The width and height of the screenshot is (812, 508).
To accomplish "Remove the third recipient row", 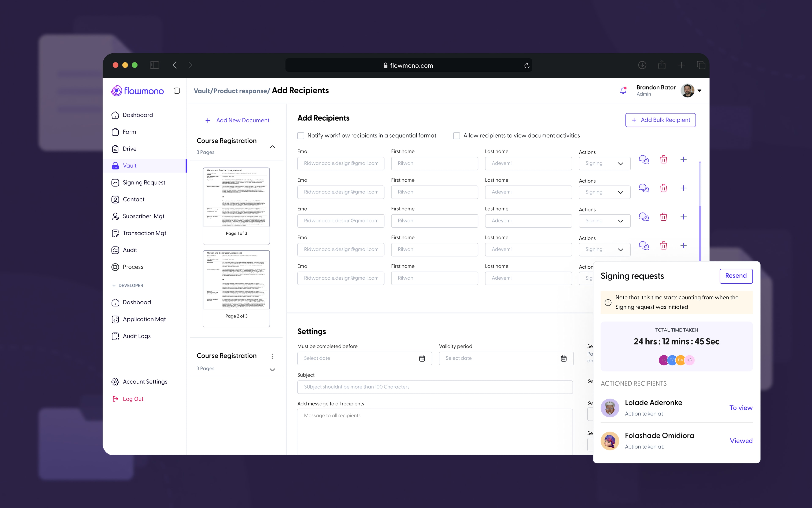I will [x=663, y=217].
